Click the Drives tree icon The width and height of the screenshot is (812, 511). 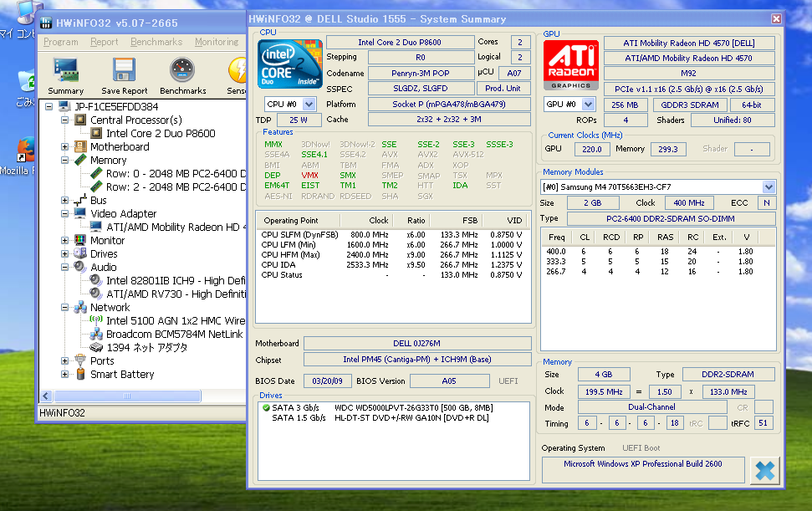tap(80, 253)
